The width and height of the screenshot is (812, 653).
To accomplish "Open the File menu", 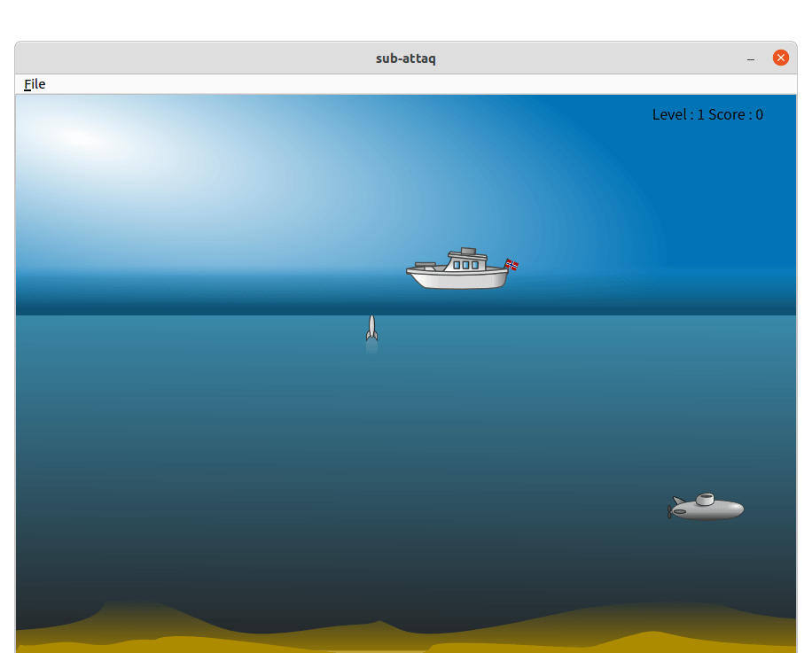I will click(35, 84).
